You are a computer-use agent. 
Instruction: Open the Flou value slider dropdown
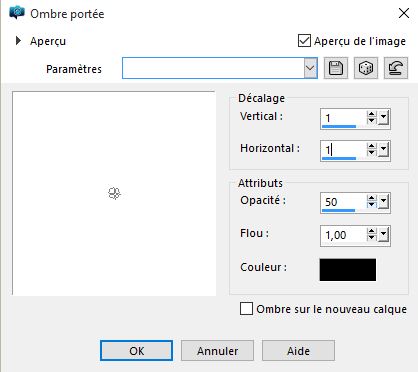click(x=384, y=234)
